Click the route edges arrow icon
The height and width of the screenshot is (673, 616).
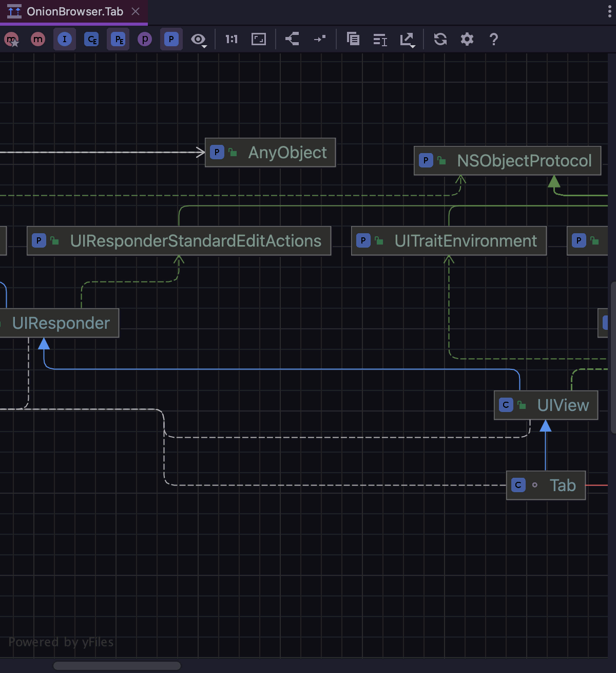click(319, 40)
